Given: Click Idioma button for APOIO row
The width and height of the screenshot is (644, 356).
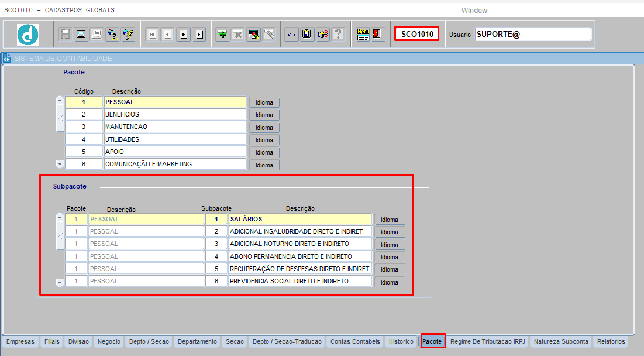Looking at the screenshot, I should (x=264, y=152).
